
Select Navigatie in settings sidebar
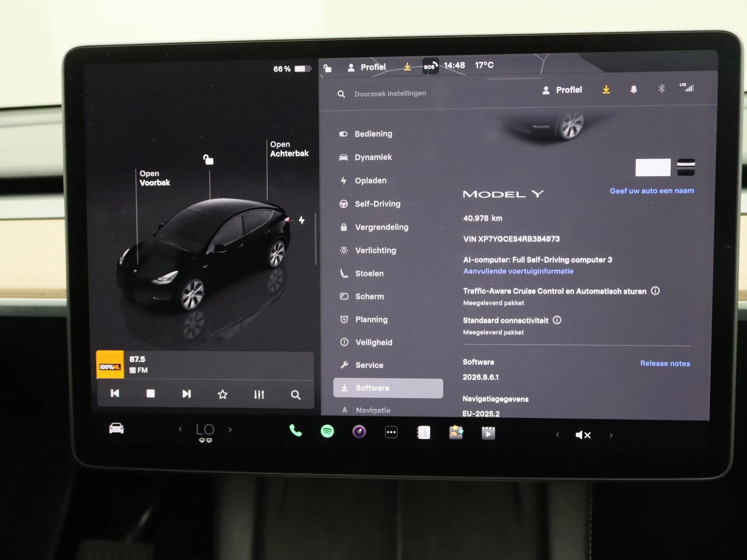tap(366, 410)
